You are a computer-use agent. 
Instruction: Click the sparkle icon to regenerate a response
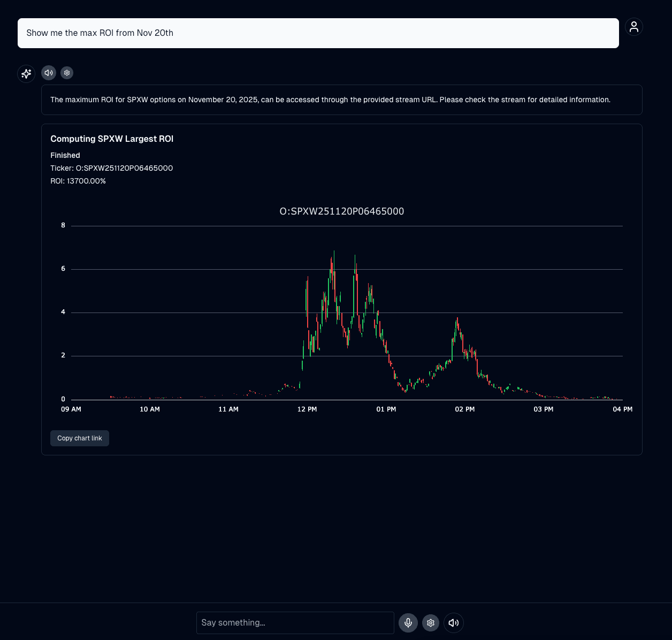tap(26, 73)
